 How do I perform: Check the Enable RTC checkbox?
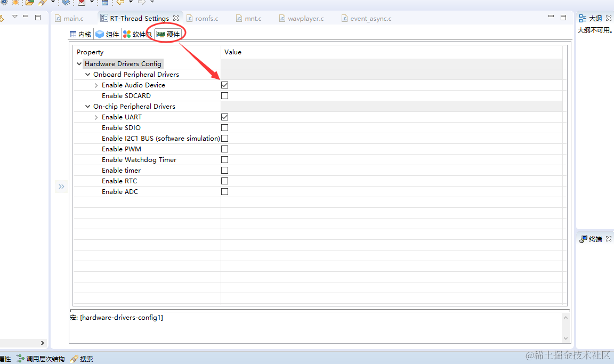(x=224, y=181)
